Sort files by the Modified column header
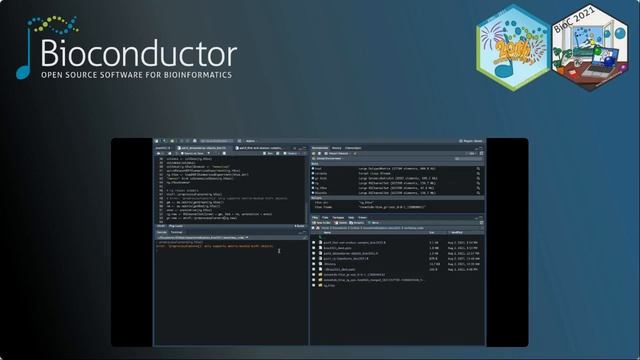 tap(457, 233)
